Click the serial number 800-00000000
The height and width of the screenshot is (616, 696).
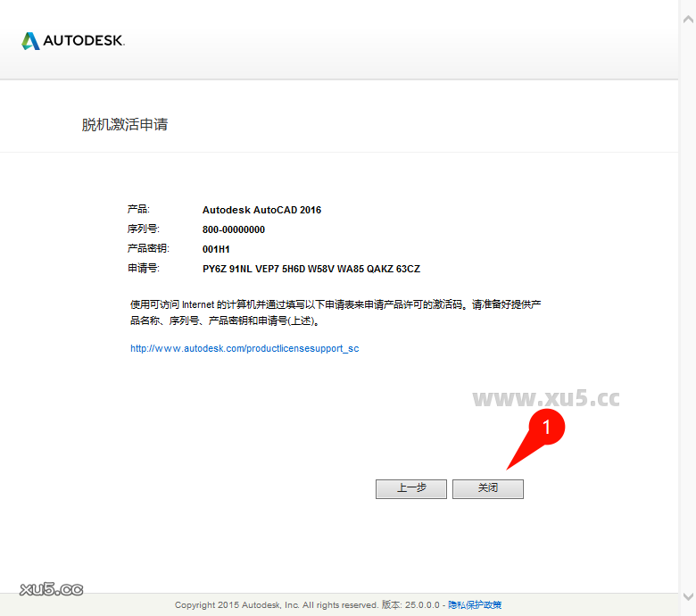point(233,229)
